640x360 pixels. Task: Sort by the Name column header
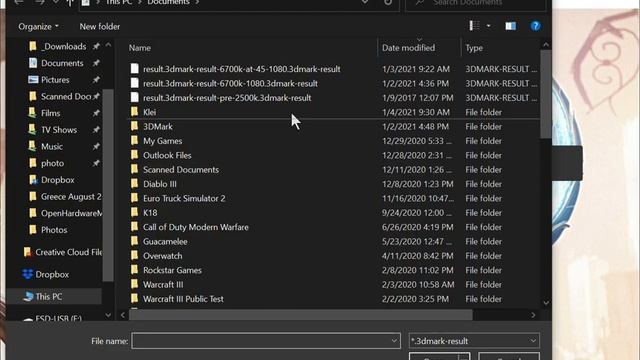tap(140, 48)
